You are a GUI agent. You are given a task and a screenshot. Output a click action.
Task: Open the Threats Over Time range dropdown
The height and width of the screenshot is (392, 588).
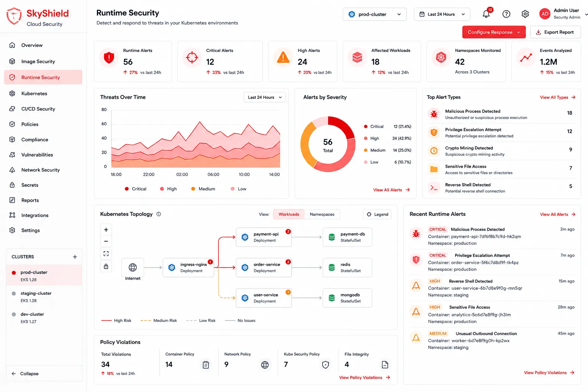coord(265,97)
